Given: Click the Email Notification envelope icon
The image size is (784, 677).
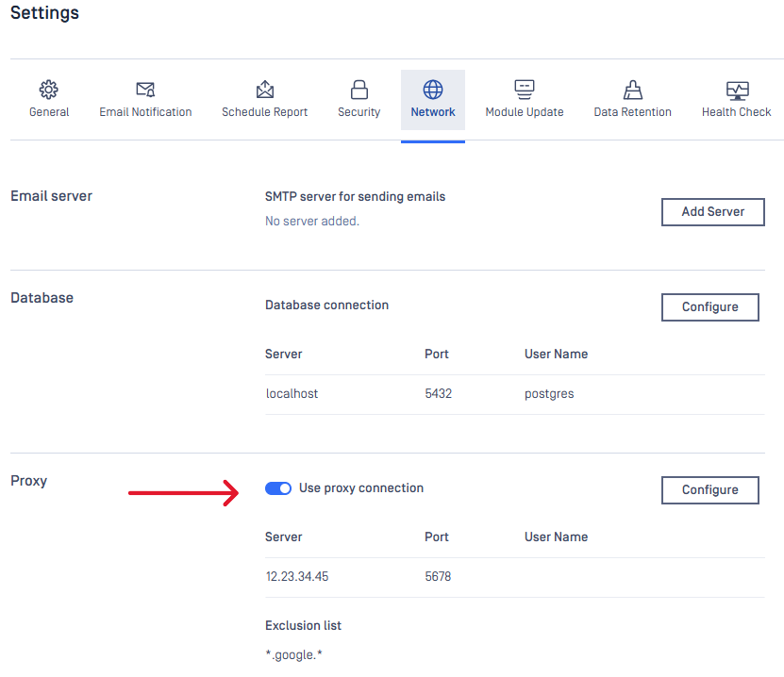Looking at the screenshot, I should tap(145, 90).
